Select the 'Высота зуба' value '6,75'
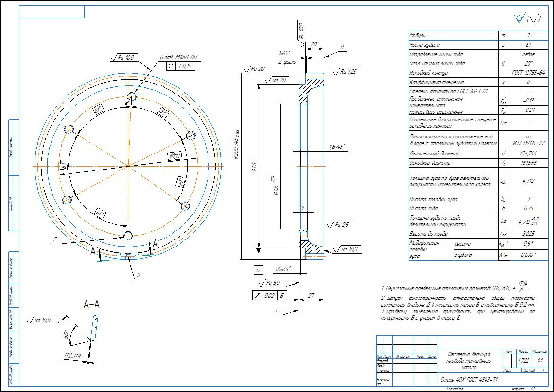This screenshot has height=392, width=554. coord(528,208)
